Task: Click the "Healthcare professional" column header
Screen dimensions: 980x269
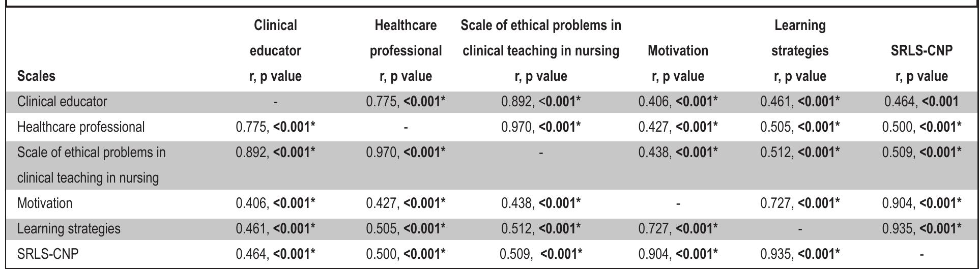Action: coord(406,51)
